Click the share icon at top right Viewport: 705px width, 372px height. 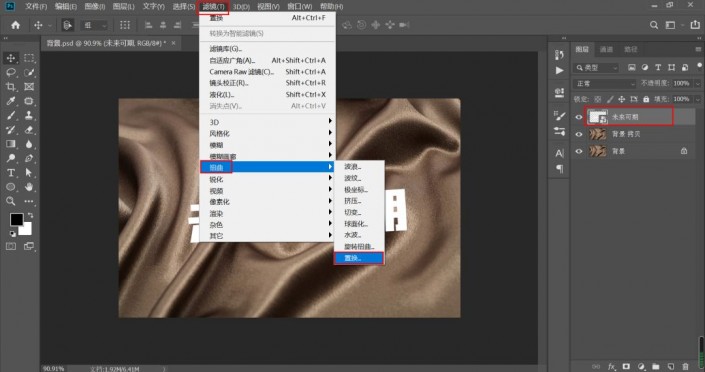695,25
